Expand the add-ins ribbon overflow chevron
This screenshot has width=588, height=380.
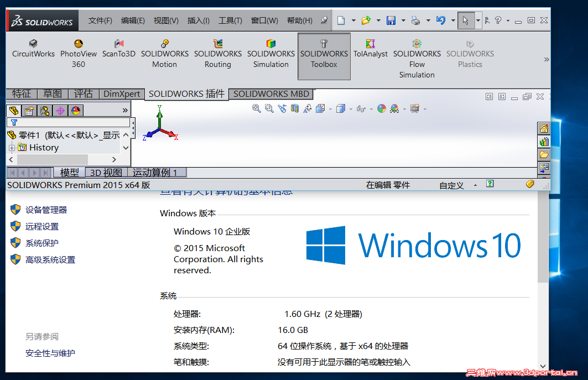(x=547, y=59)
